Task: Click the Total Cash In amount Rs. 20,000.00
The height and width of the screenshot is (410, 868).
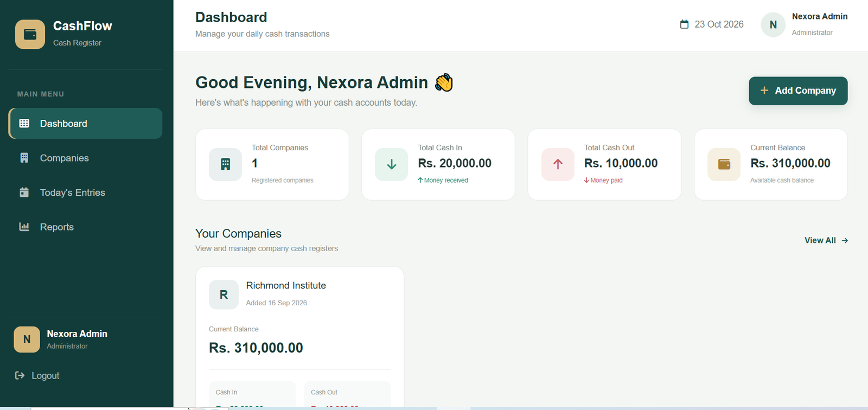Action: (455, 163)
